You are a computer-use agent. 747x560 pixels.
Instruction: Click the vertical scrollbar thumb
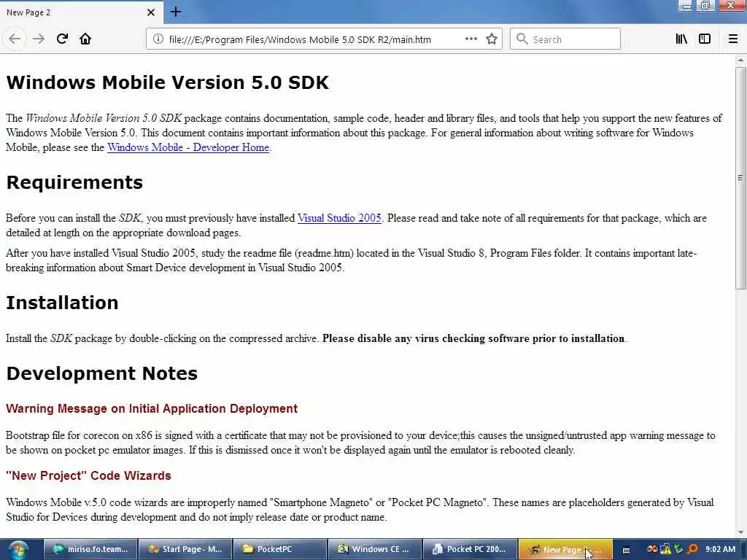coord(740,178)
